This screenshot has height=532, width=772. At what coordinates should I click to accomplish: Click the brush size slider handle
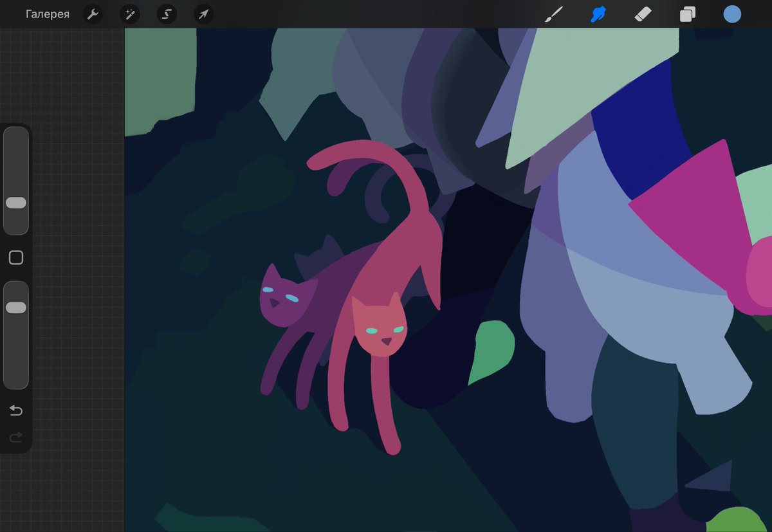pos(16,203)
